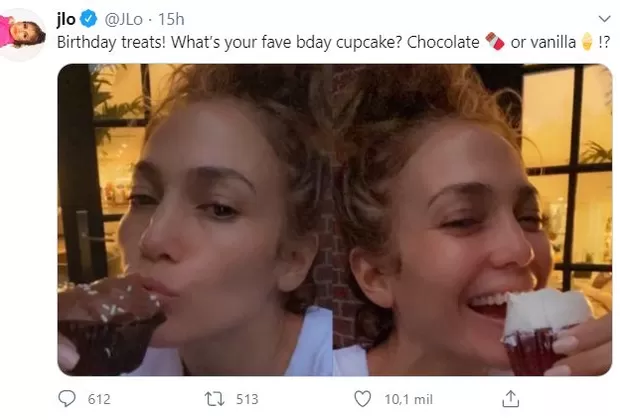Click the word 'vanilla' in the tweet

[554, 42]
